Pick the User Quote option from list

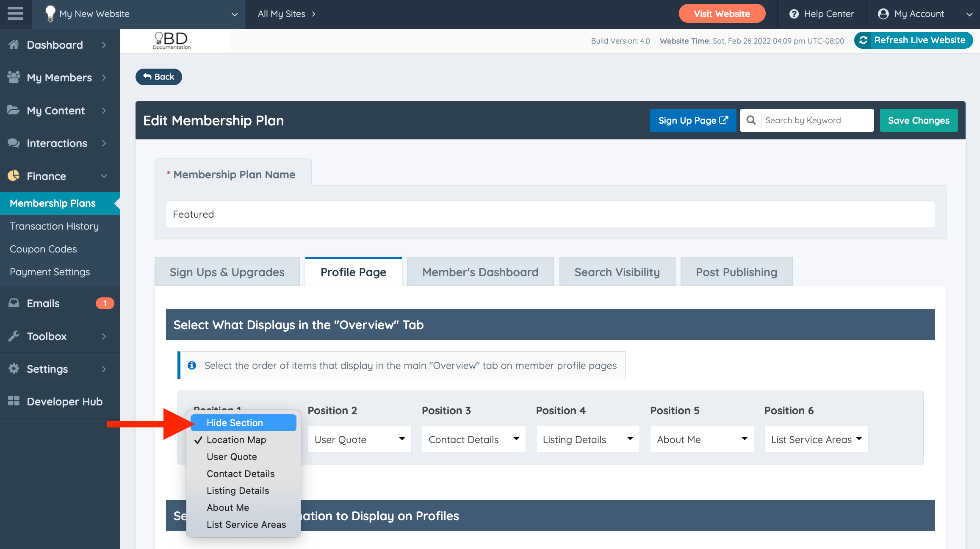[232, 457]
